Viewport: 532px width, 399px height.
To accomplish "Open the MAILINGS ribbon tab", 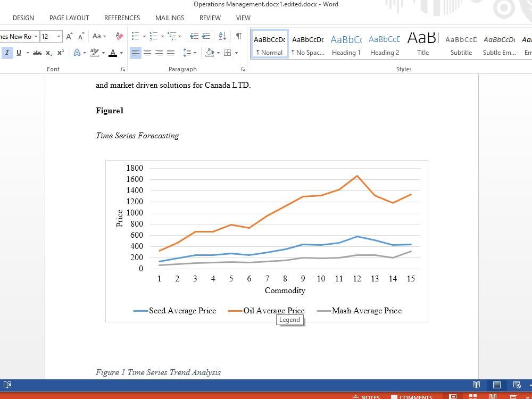I will coord(170,18).
